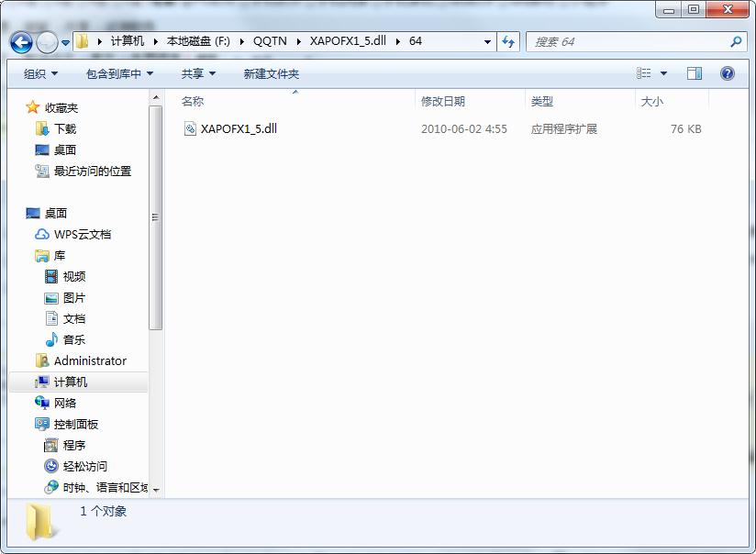The image size is (756, 554).
Task: Open 下载 in favorites
Action: click(65, 128)
